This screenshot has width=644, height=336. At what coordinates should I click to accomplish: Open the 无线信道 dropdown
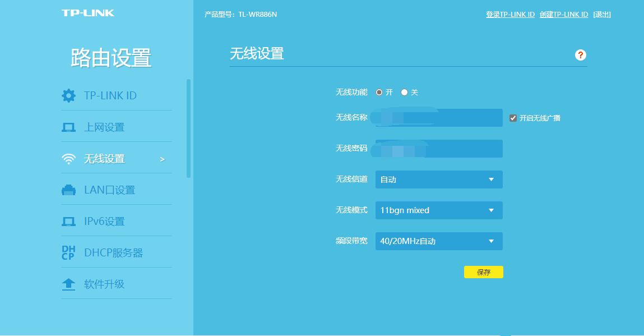click(x=439, y=179)
